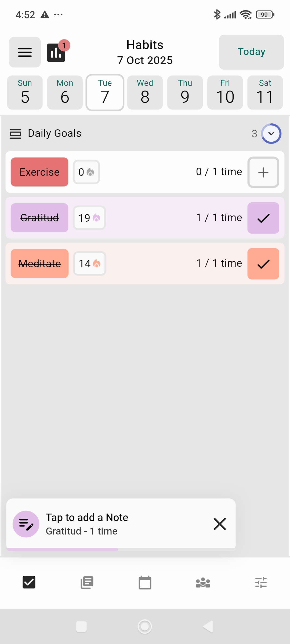The width and height of the screenshot is (290, 644).
Task: Open the community group icon
Action: [x=203, y=583]
